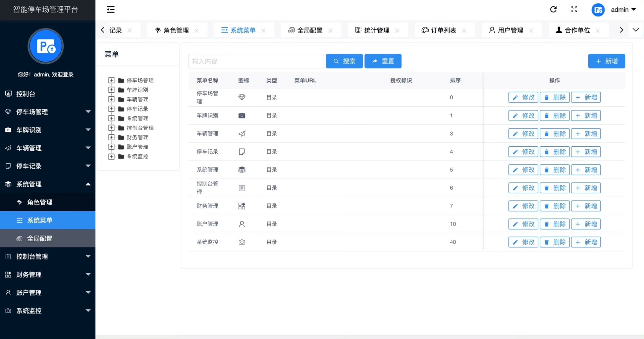Open tab options dropdown chevron

point(636,30)
